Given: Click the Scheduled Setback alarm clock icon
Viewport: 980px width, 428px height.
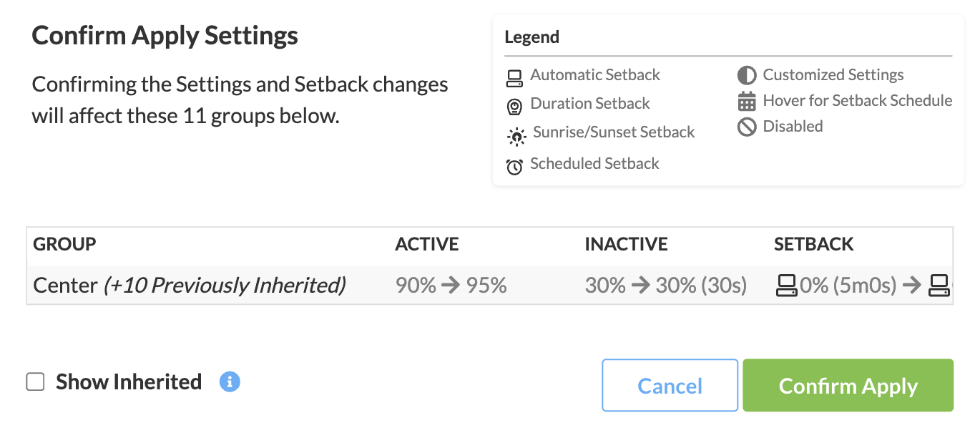Looking at the screenshot, I should (x=514, y=166).
